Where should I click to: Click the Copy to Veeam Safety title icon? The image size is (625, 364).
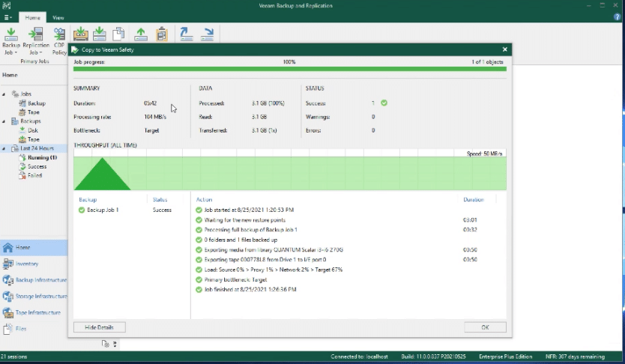75,49
